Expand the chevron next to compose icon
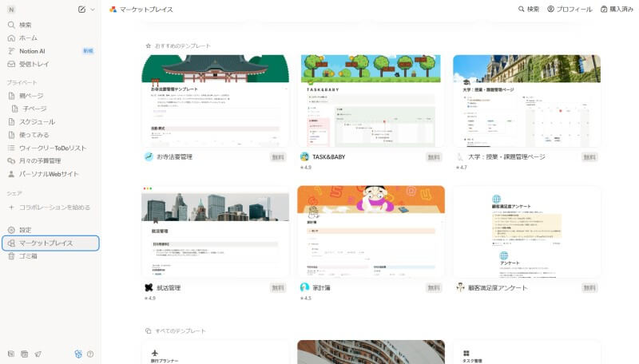 (x=93, y=10)
